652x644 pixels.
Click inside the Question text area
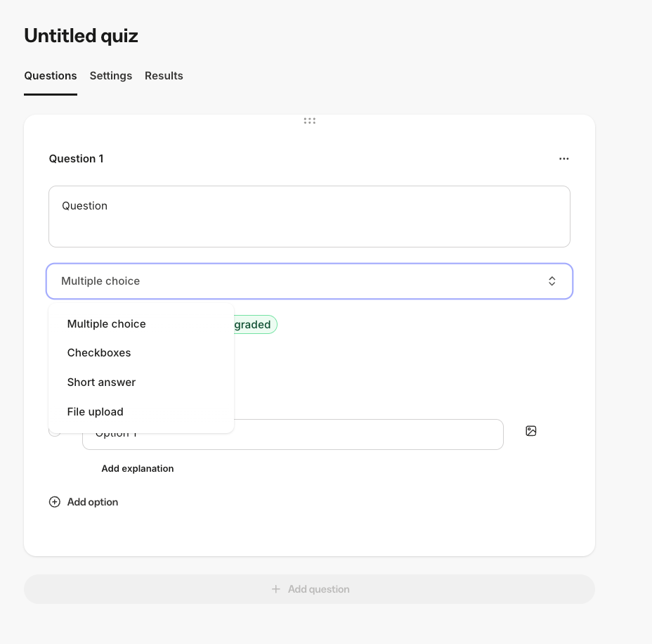tap(309, 217)
